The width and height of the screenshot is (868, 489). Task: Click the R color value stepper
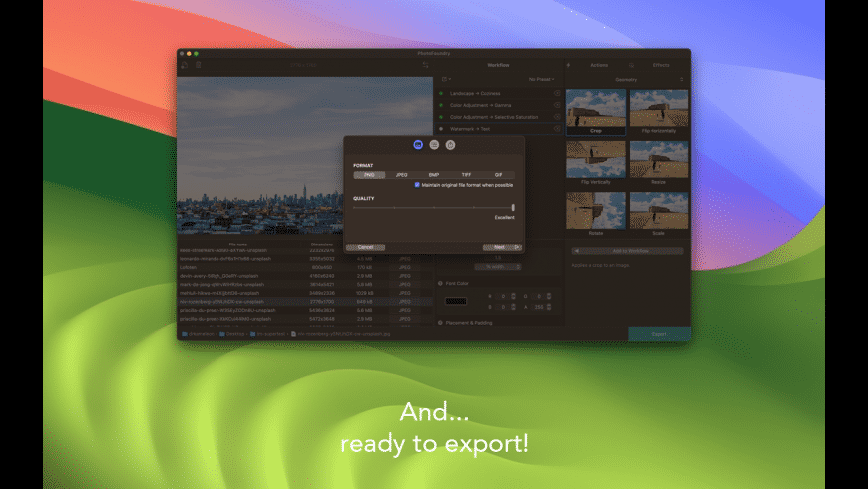(513, 296)
